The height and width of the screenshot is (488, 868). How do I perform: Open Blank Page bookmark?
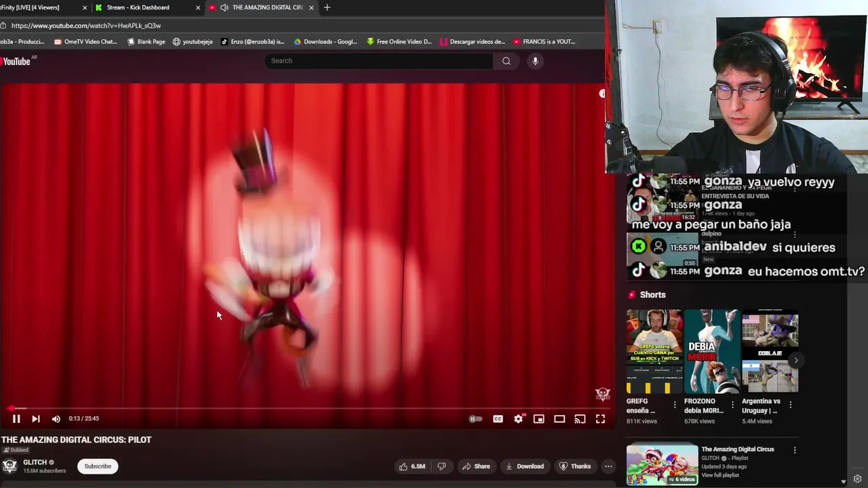(x=146, y=41)
